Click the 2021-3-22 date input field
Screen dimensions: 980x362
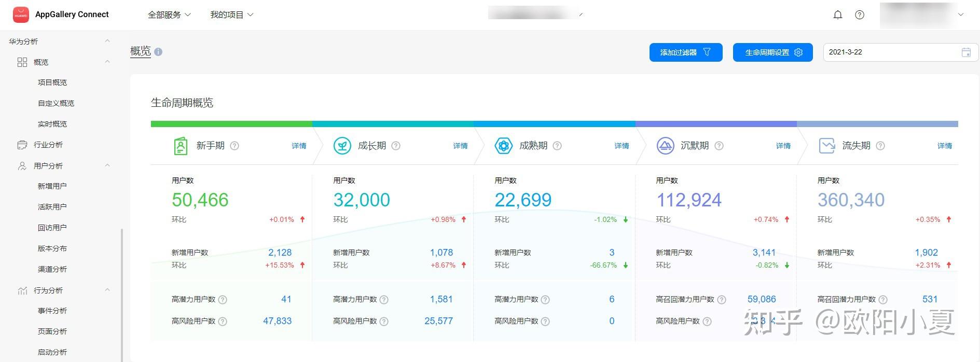tap(901, 52)
